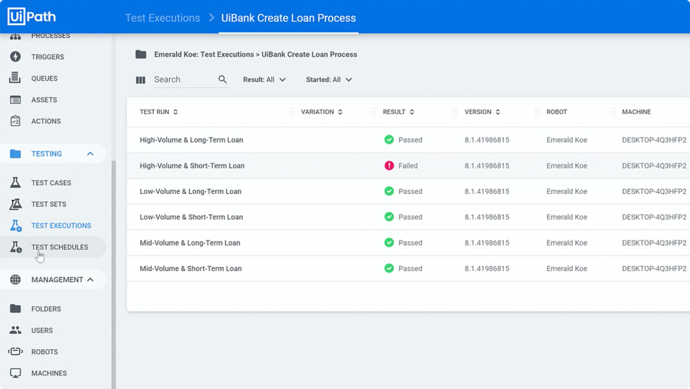
Task: Click the sidebar vertical scrollbar
Action: coord(114,274)
